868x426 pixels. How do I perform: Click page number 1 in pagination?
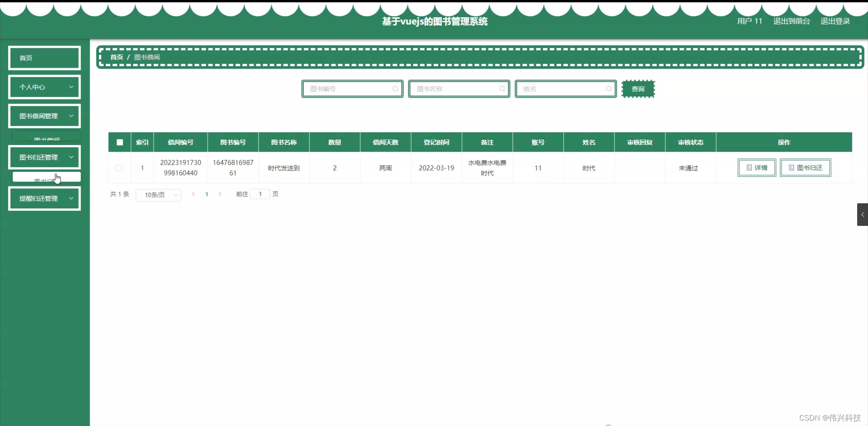point(207,194)
